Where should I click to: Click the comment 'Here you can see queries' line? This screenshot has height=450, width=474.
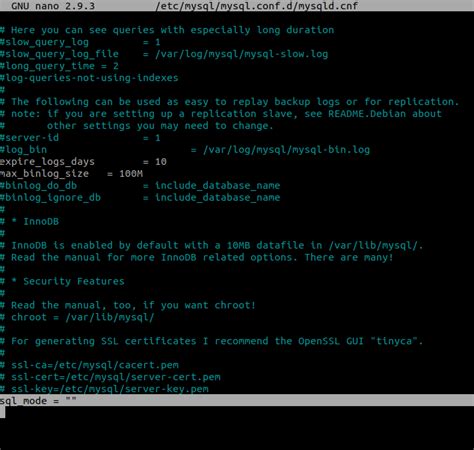coord(167,30)
